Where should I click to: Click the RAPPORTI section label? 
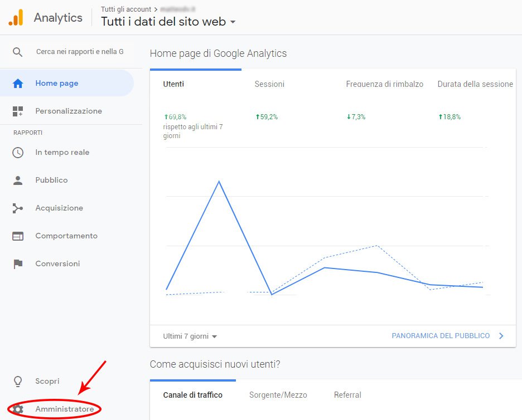pos(28,133)
